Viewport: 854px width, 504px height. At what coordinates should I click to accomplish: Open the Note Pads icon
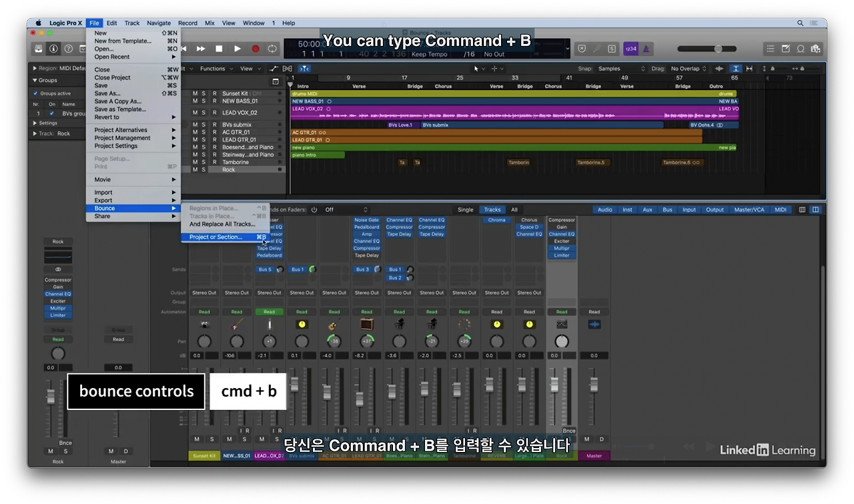(x=786, y=49)
